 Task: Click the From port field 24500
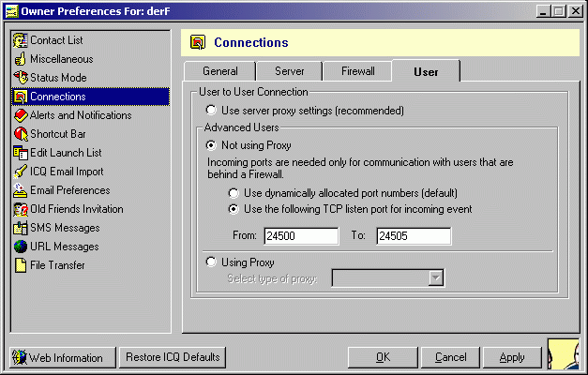pyautogui.click(x=301, y=236)
